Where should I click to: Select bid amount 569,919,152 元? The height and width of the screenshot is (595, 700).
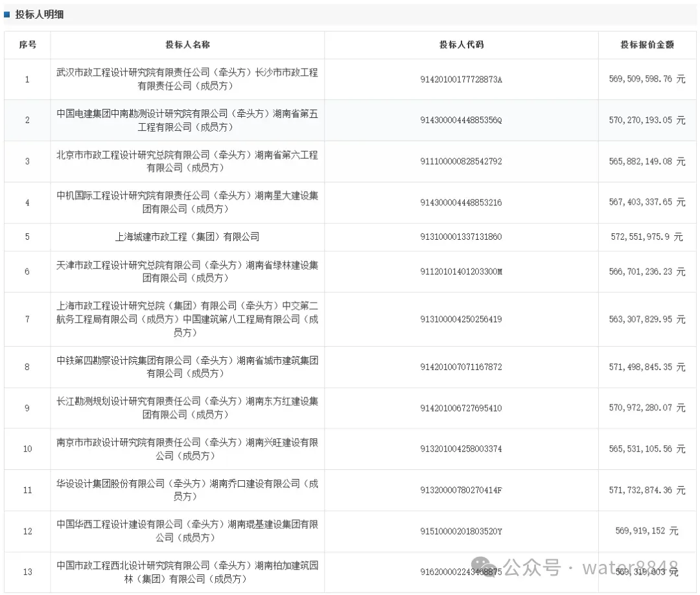[x=647, y=531]
